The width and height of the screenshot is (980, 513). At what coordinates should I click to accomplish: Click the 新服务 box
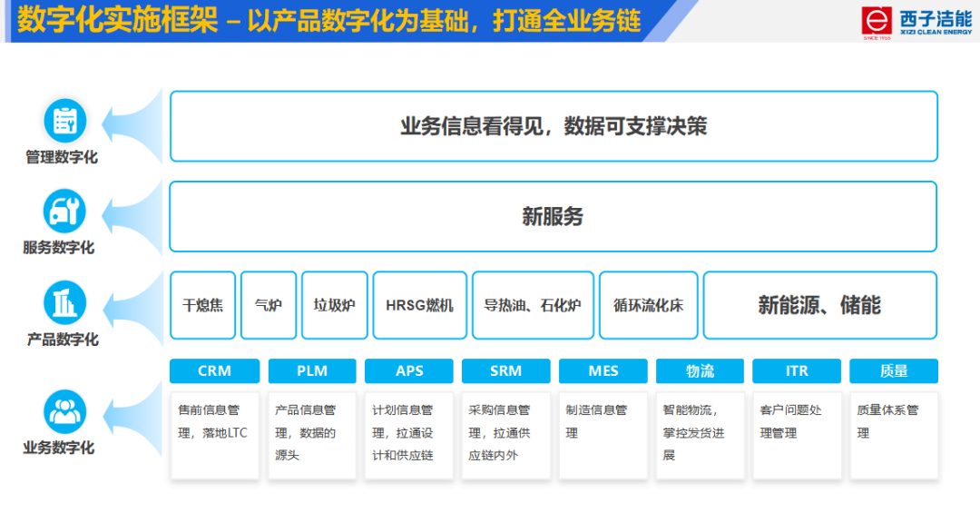553,216
